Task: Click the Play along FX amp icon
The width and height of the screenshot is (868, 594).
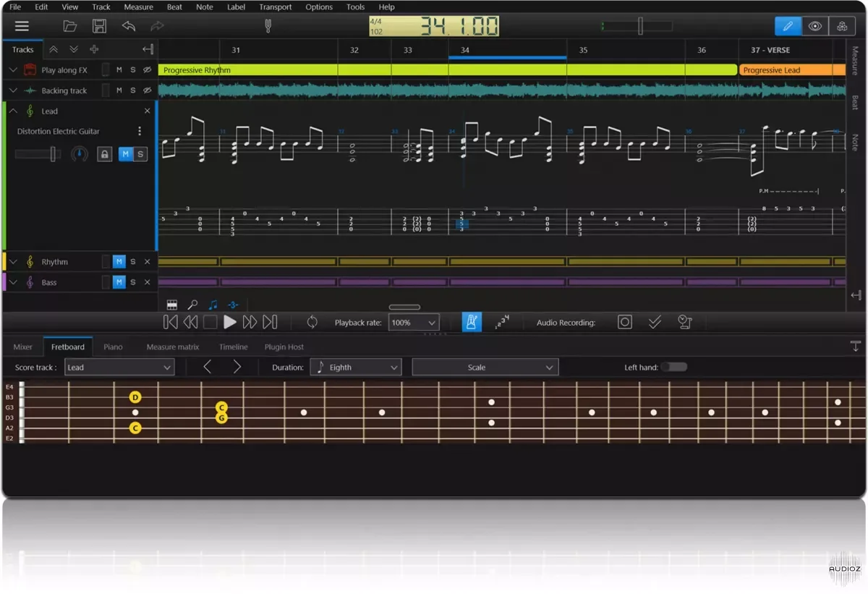Action: pos(30,70)
